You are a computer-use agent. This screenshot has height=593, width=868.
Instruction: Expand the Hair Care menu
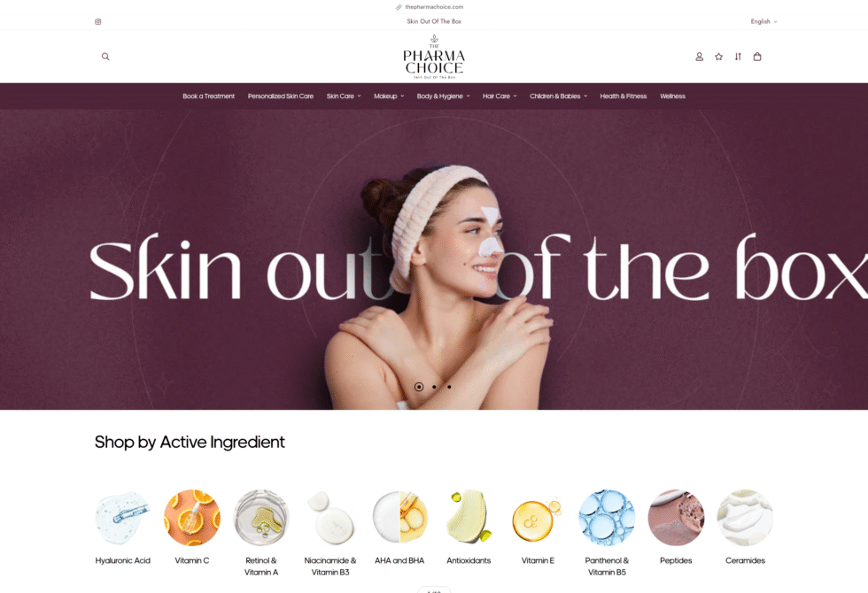click(x=500, y=96)
